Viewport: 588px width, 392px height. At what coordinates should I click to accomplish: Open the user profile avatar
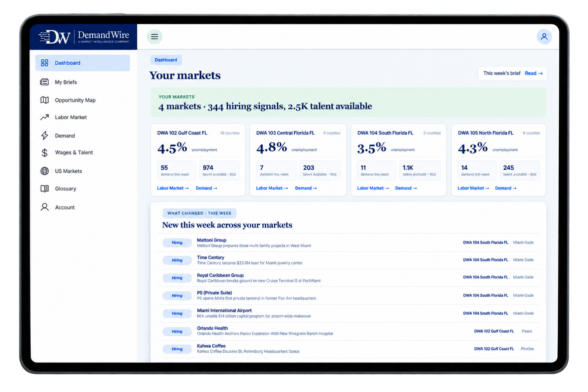pyautogui.click(x=544, y=37)
